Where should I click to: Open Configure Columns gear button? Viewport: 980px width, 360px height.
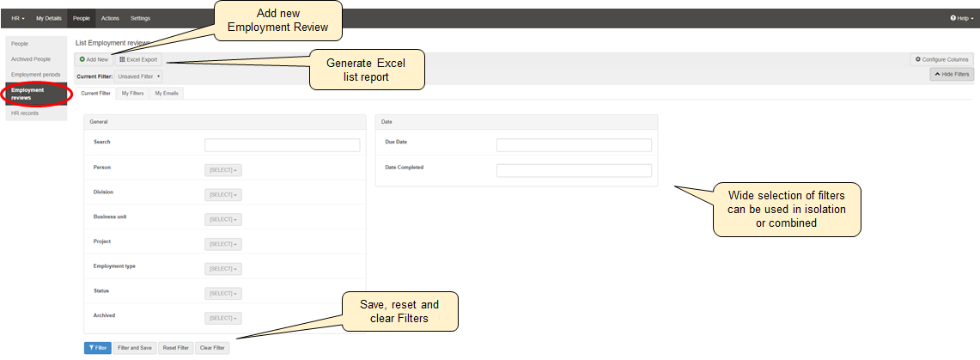coord(942,59)
